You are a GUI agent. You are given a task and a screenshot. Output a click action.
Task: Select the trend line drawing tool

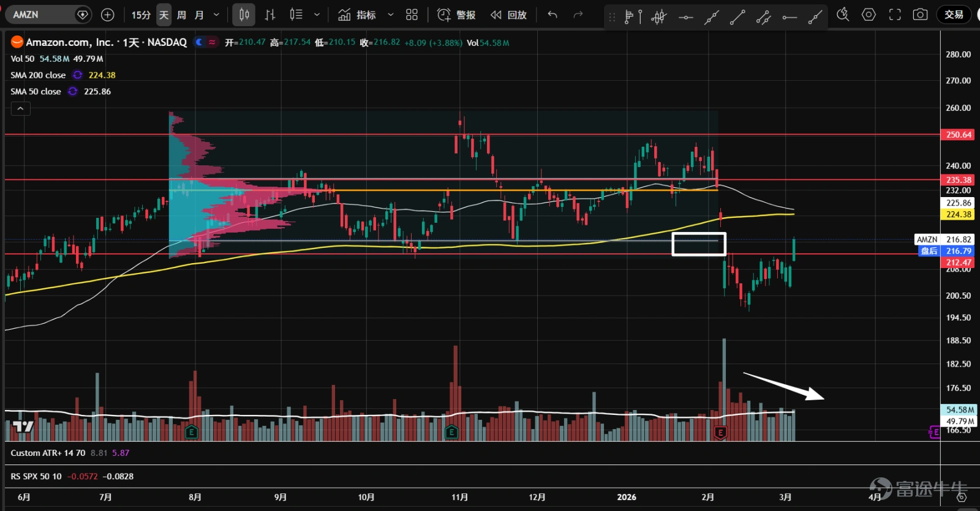point(737,17)
